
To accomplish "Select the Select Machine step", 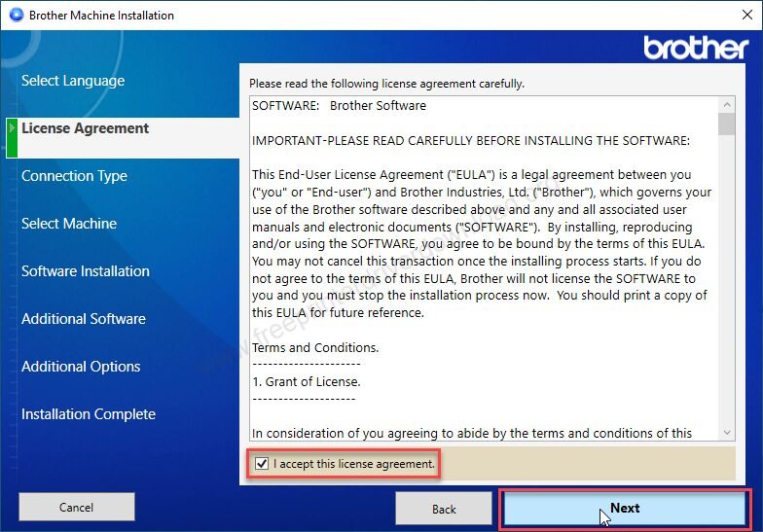I will [x=69, y=224].
